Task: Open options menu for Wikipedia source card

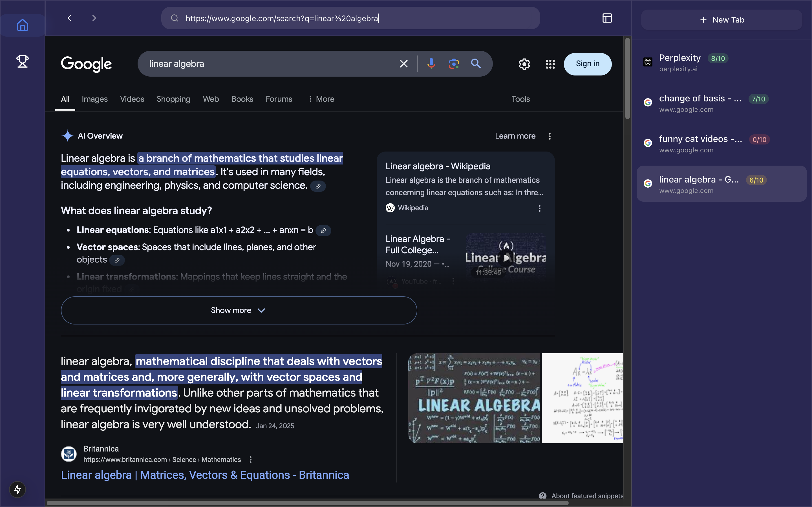Action: pos(540,208)
